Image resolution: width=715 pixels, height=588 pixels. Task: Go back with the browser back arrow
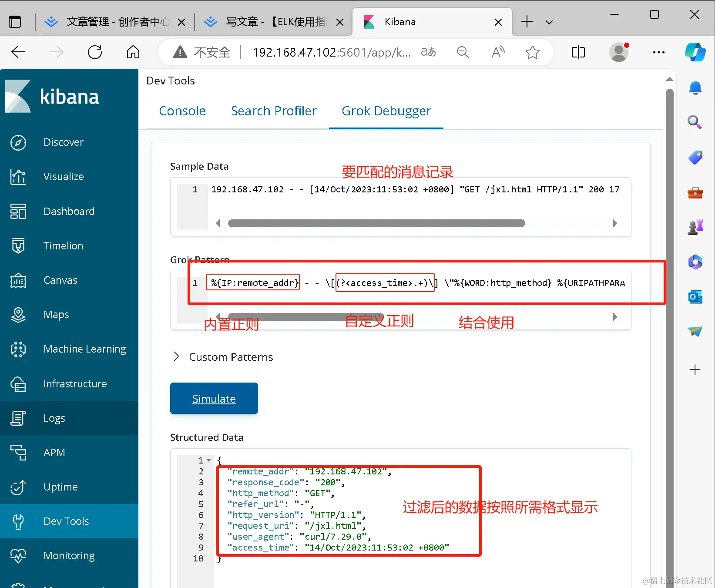[18, 52]
